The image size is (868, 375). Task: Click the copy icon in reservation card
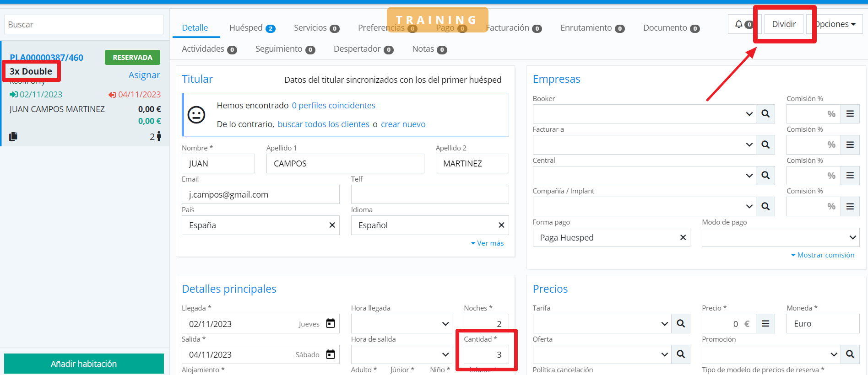(13, 136)
